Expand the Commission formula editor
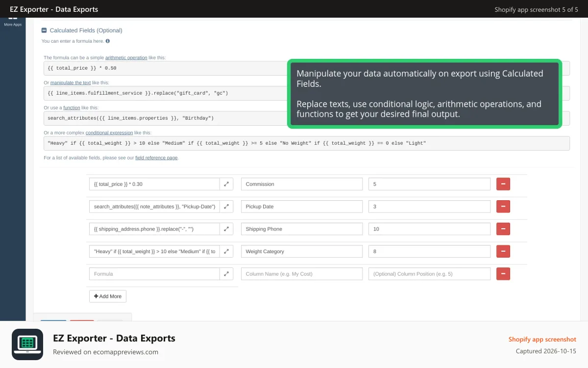The width and height of the screenshot is (588, 368). click(x=226, y=184)
